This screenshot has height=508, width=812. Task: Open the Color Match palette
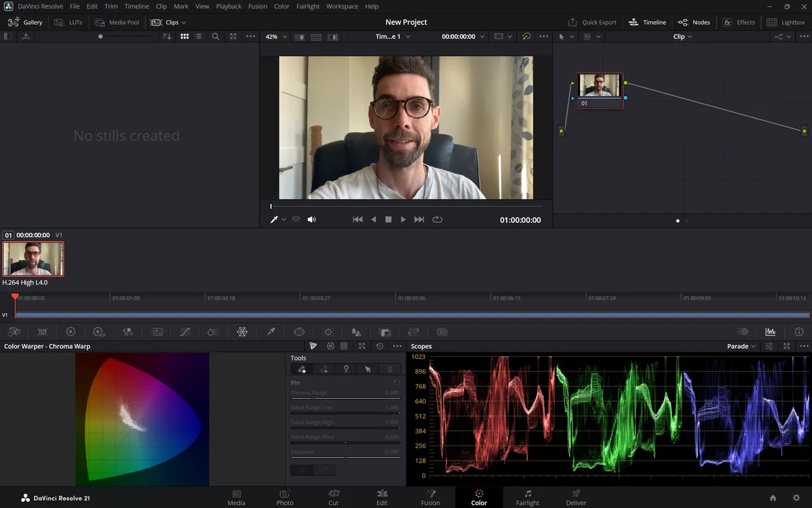coord(42,332)
